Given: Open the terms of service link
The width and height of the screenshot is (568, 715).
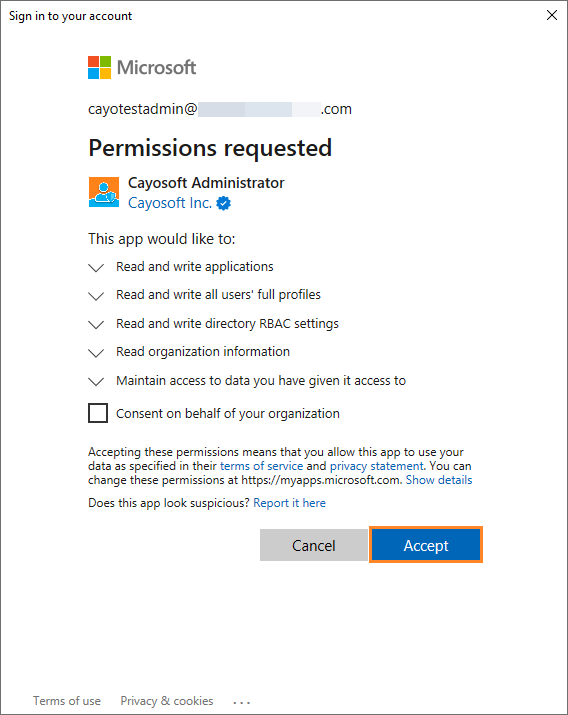Looking at the screenshot, I should click(262, 466).
